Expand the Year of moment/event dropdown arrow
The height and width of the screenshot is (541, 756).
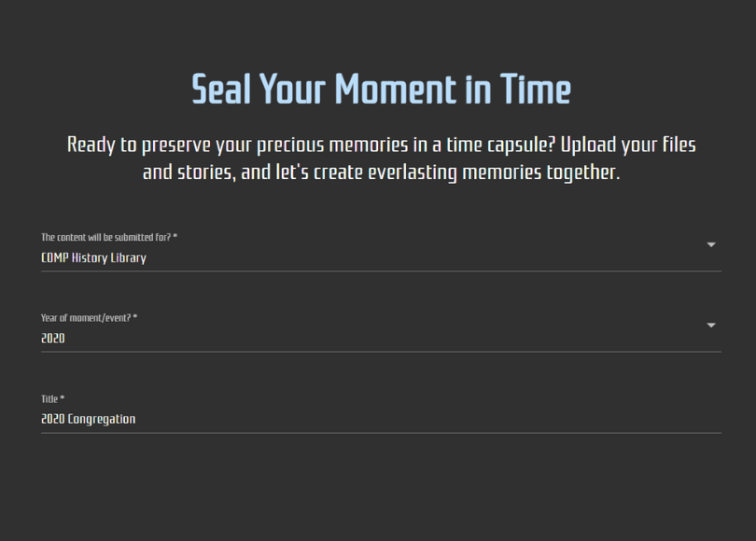[x=711, y=326]
